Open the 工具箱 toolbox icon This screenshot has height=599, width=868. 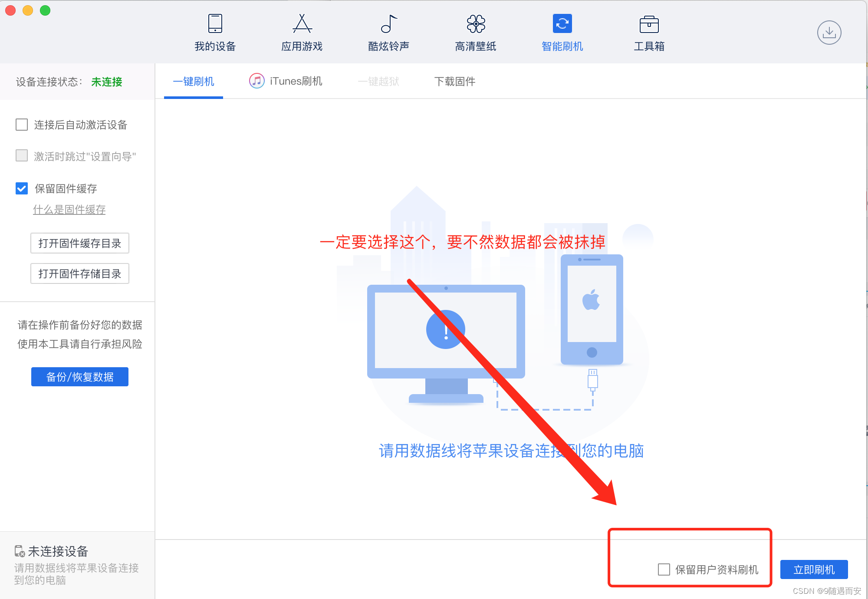point(649,24)
